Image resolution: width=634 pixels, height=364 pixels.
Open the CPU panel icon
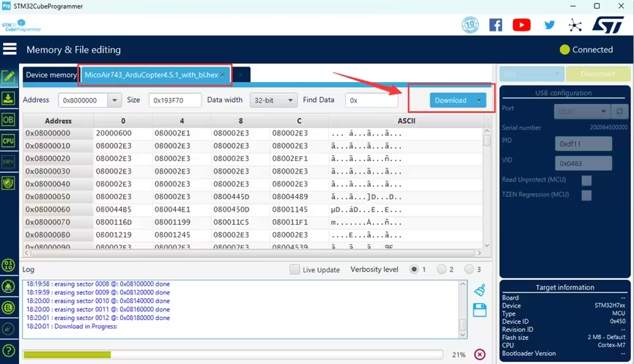pos(9,141)
